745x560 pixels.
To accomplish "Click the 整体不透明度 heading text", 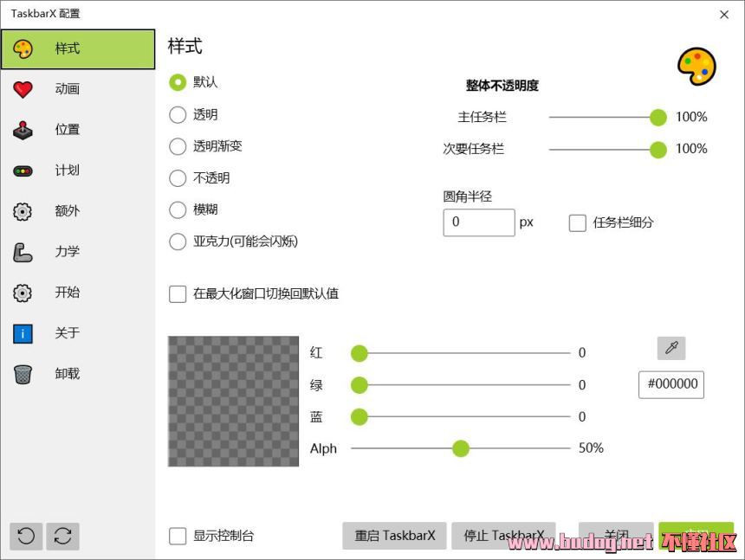I will (x=502, y=86).
